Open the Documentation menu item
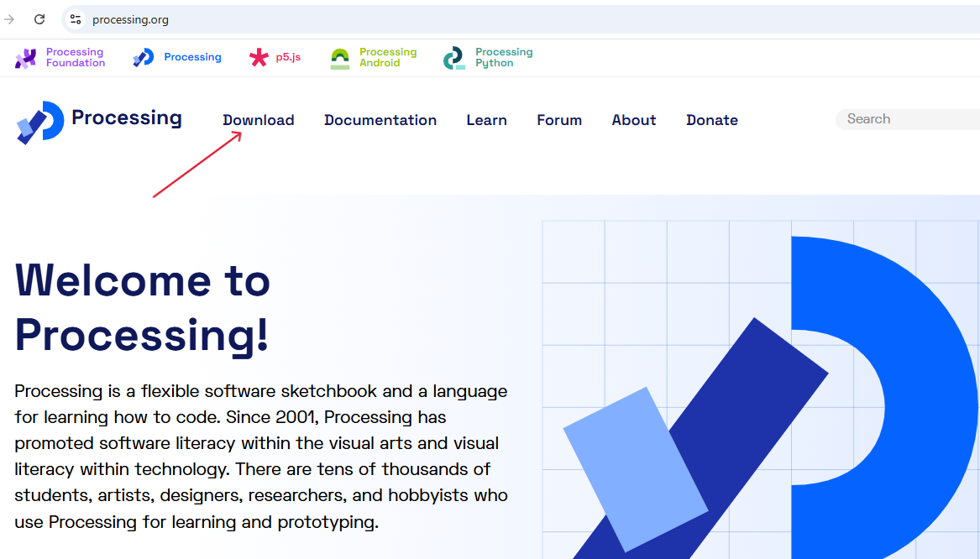Screen dimensions: 980x559 pos(380,120)
